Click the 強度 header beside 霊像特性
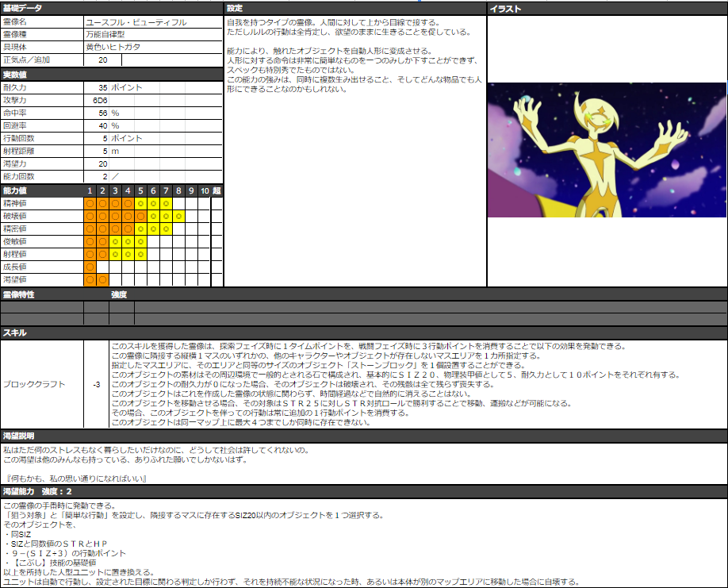 tap(119, 294)
